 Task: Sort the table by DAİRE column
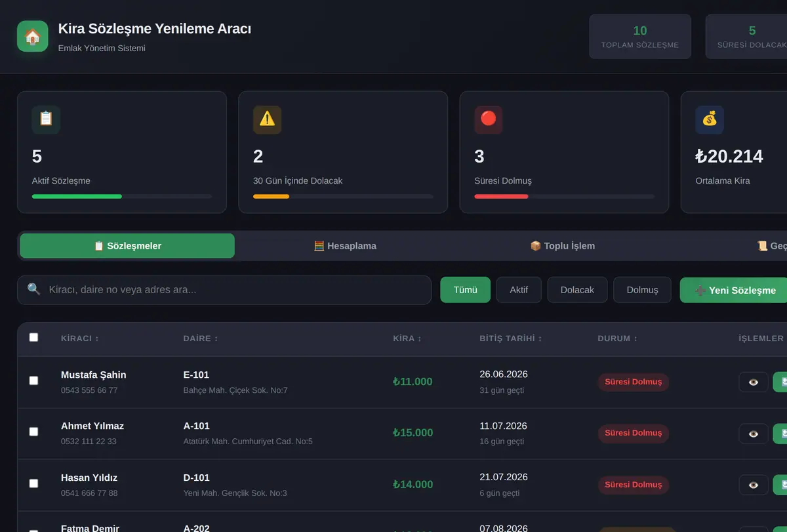tap(201, 338)
